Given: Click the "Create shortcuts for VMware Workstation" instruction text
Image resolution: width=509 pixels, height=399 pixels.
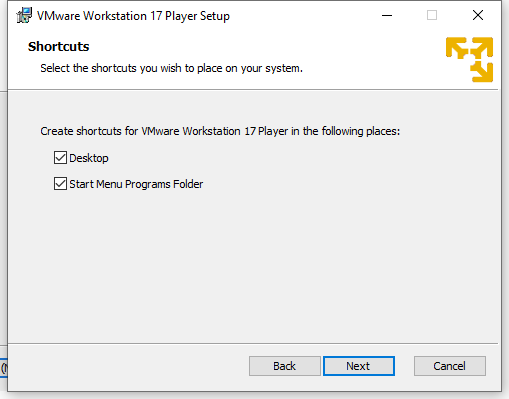Looking at the screenshot, I should tap(220, 131).
